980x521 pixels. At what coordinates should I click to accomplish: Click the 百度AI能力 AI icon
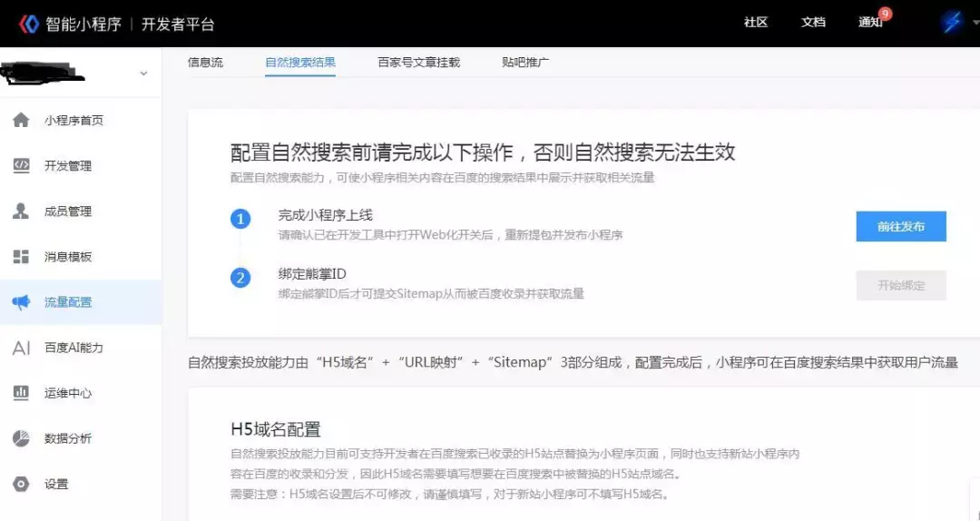(x=21, y=348)
